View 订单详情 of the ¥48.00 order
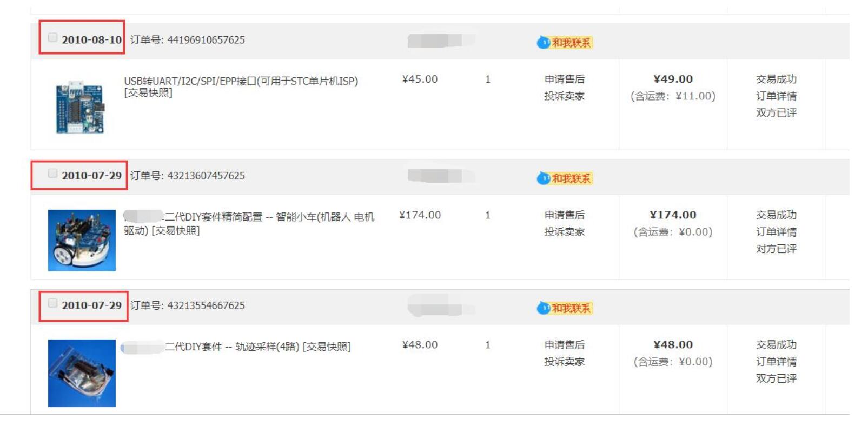 pos(776,362)
